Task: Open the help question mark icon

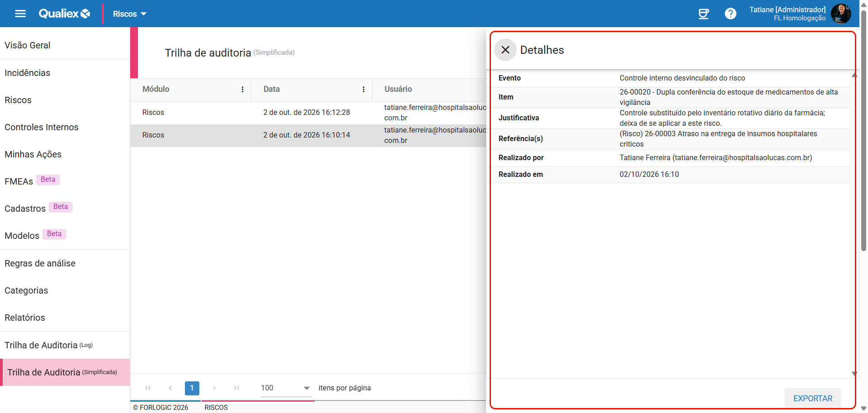Action: [731, 14]
